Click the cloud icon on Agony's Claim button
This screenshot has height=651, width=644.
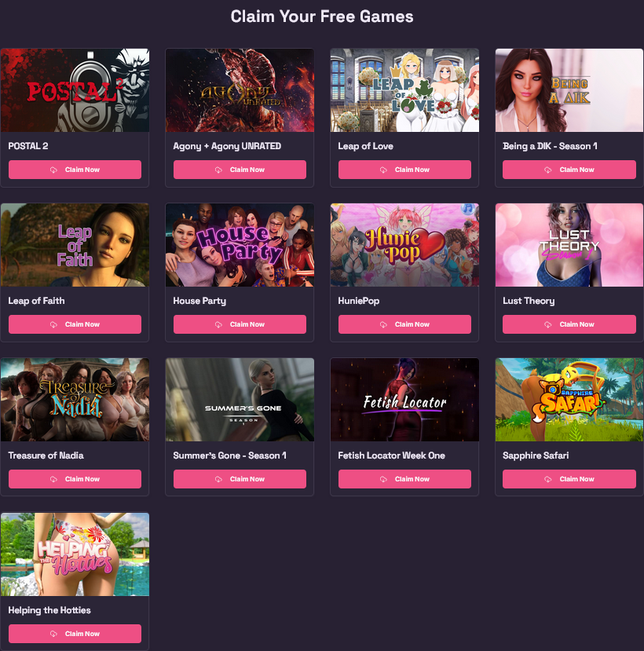click(218, 170)
